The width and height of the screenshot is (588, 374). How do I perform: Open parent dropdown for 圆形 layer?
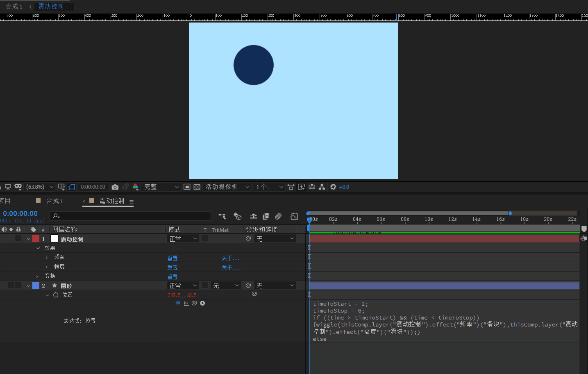275,286
